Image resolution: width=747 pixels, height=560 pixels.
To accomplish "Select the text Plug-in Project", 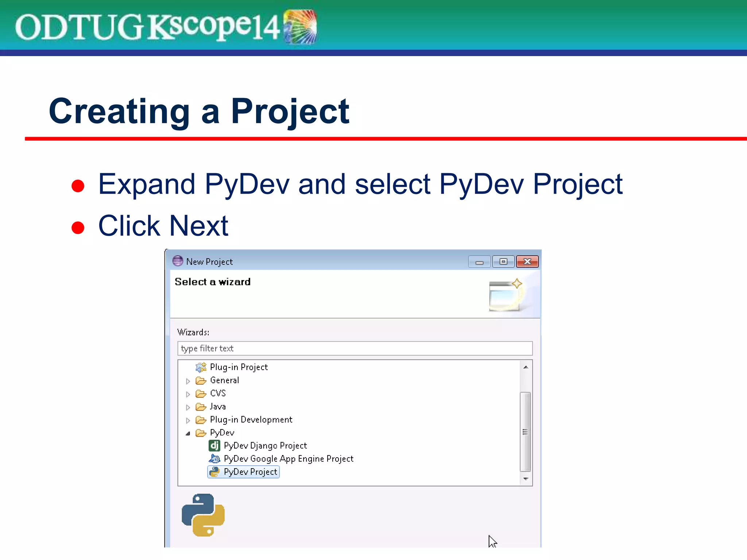I will click(x=239, y=367).
